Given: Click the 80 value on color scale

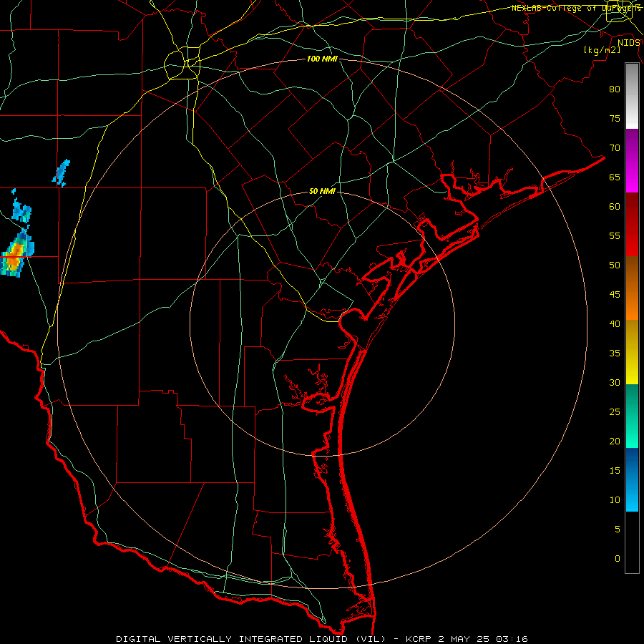Looking at the screenshot, I should pyautogui.click(x=615, y=89).
